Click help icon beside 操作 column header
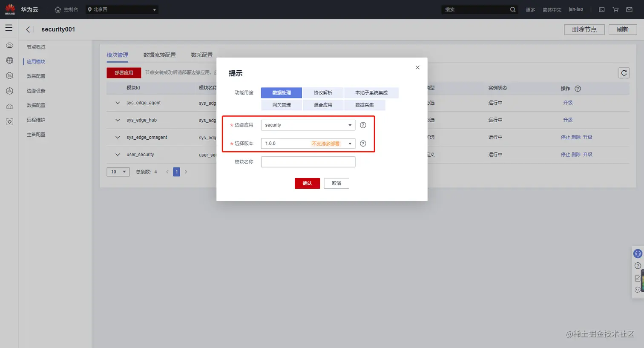 click(578, 89)
